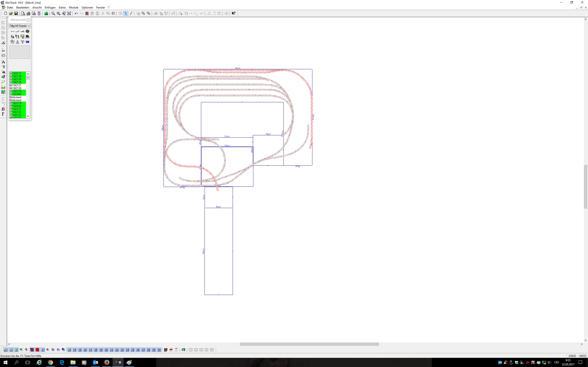Viewport: 588px width, 367px height.
Task: Select the first Abstand list entry
Action: click(17, 97)
